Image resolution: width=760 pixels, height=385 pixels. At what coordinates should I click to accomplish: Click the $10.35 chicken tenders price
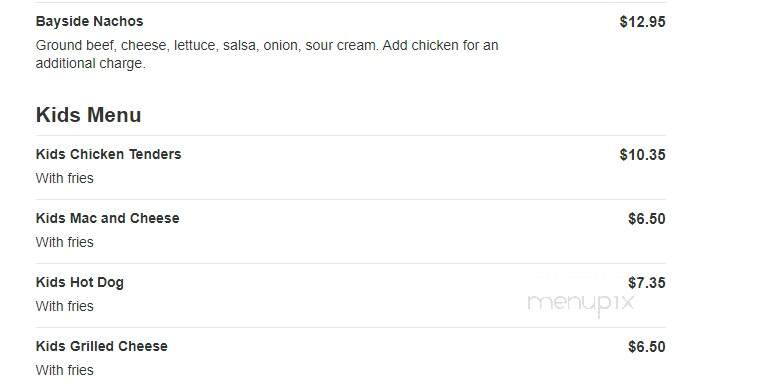coord(642,155)
